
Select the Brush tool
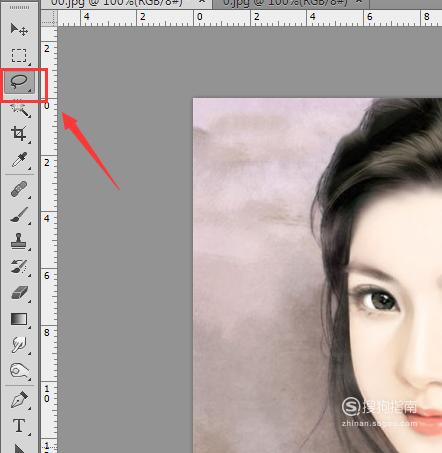coord(19,215)
